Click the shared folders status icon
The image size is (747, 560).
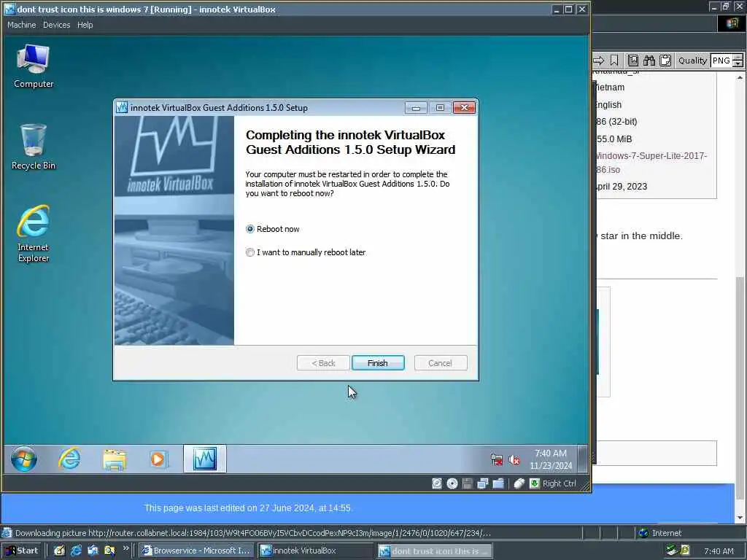498,484
